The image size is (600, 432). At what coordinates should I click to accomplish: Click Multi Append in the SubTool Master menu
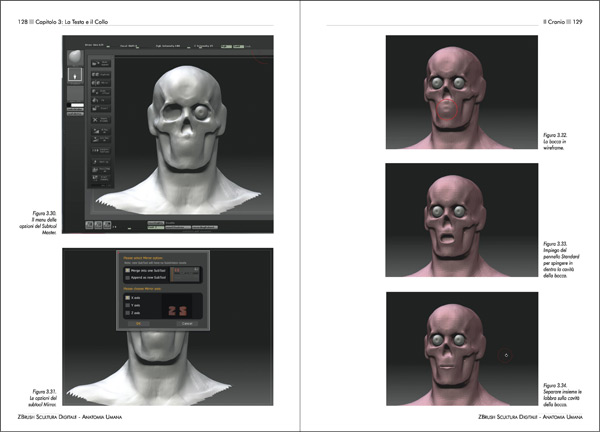[101, 64]
